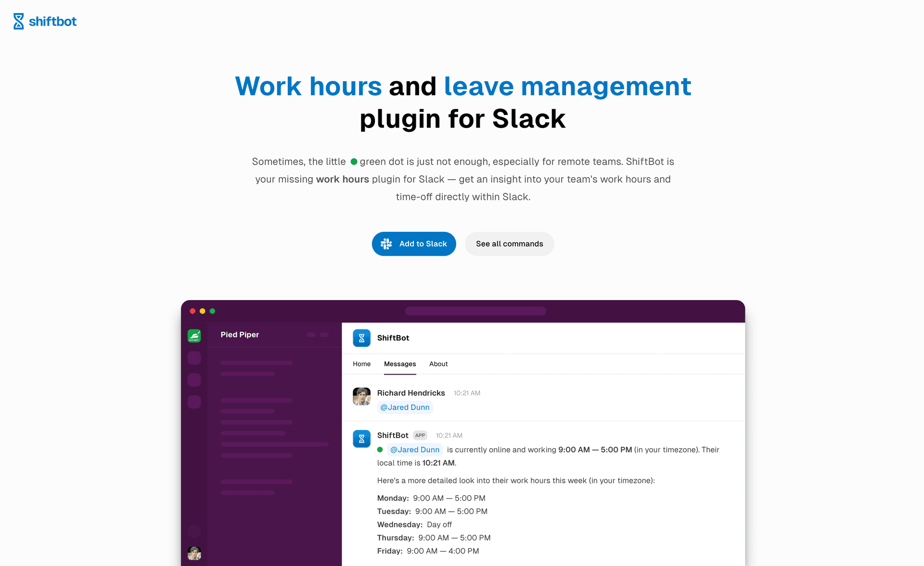Click the Pied Piper workspace icon

tap(195, 335)
